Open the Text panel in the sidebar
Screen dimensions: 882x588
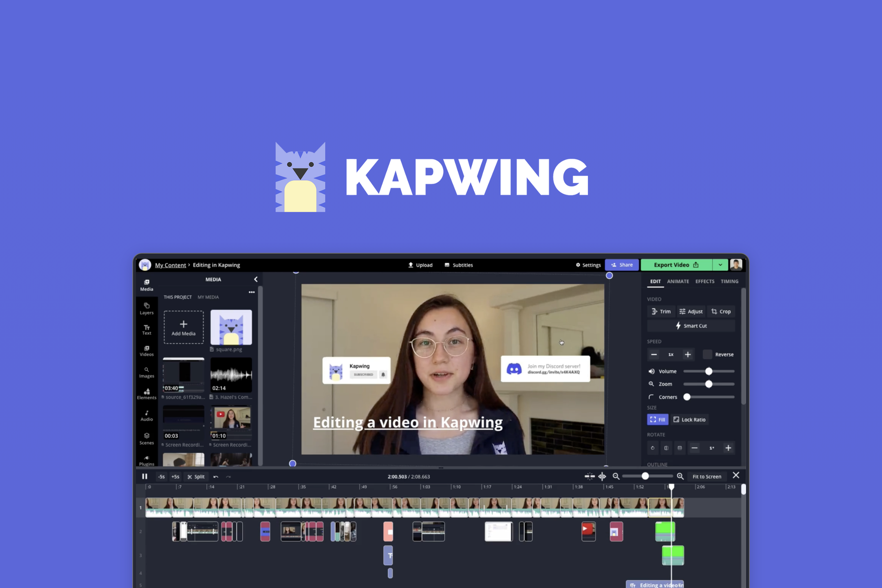146,330
